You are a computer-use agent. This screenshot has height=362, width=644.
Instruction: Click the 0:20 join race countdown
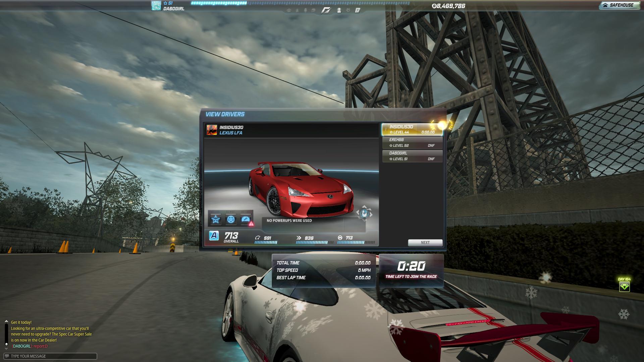(411, 266)
